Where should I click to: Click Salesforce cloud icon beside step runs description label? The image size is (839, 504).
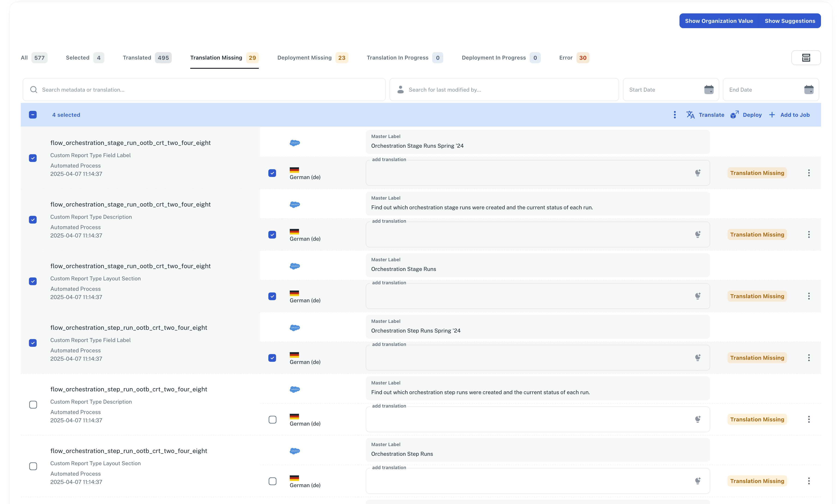(295, 389)
